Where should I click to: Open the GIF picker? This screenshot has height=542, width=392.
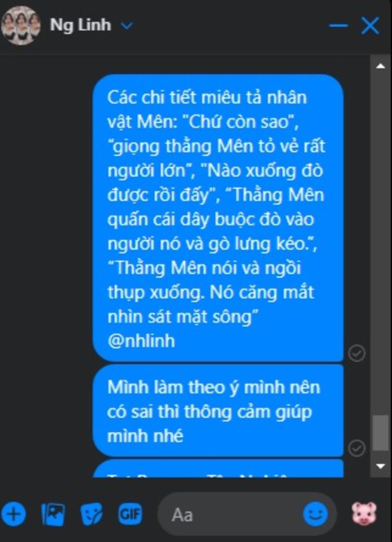[130, 514]
